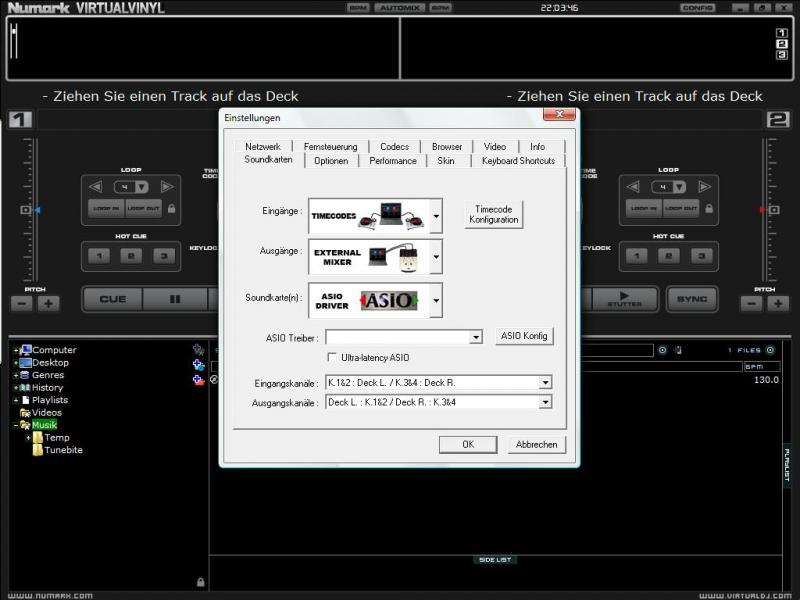The image size is (800, 600).
Task: Click the Timecode Konfiguration button
Action: [x=494, y=215]
